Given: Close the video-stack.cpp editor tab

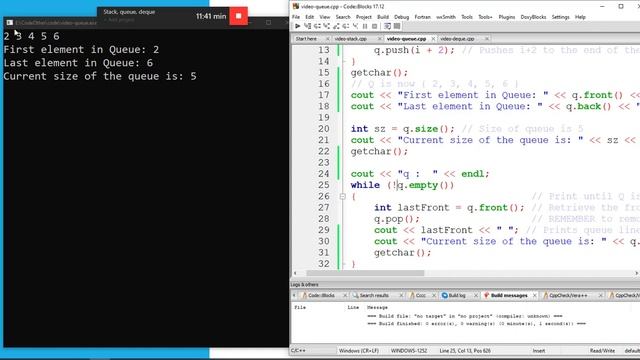Looking at the screenshot, I should click(380, 39).
